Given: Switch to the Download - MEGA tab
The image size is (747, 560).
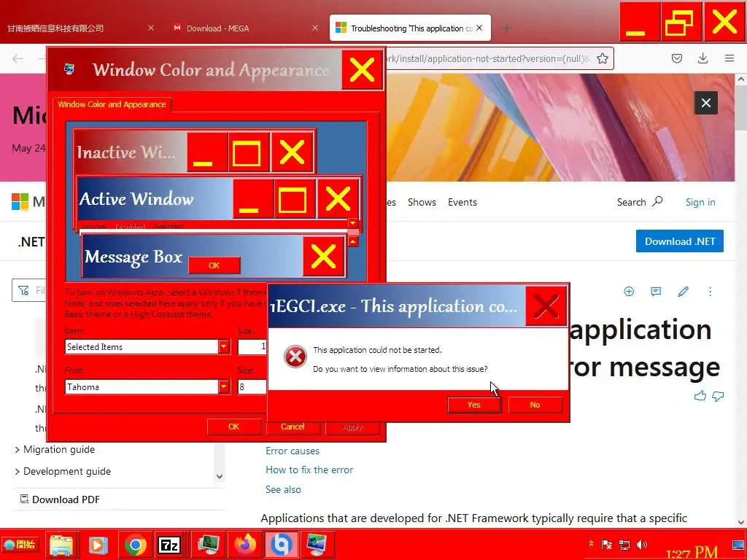Looking at the screenshot, I should point(217,28).
